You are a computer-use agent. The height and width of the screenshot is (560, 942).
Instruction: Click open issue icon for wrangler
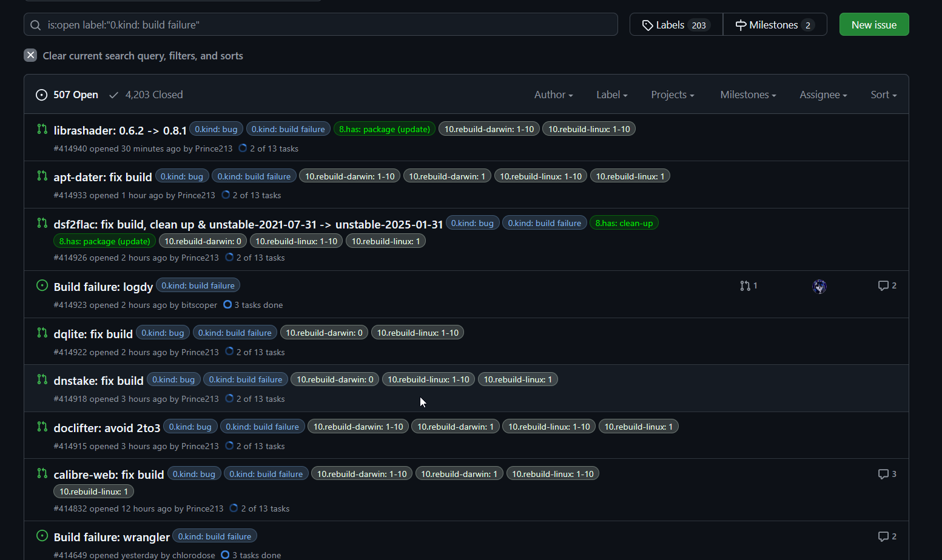click(42, 535)
